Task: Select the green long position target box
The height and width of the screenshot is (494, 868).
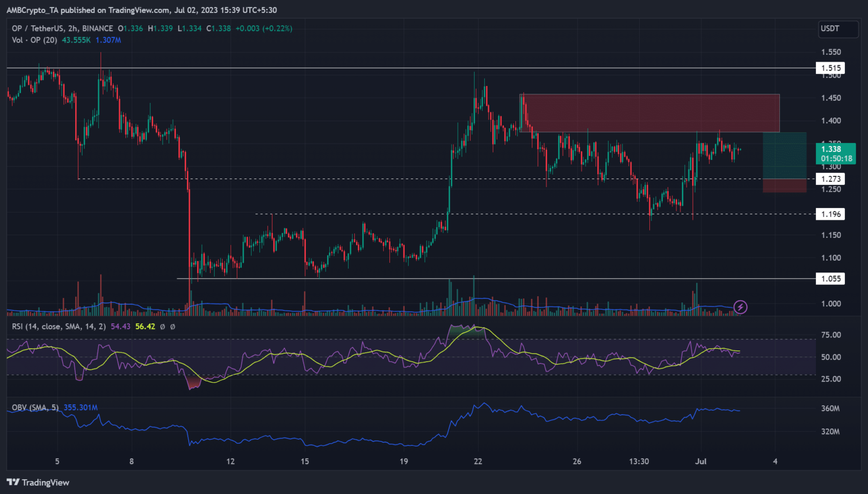Action: (x=784, y=155)
